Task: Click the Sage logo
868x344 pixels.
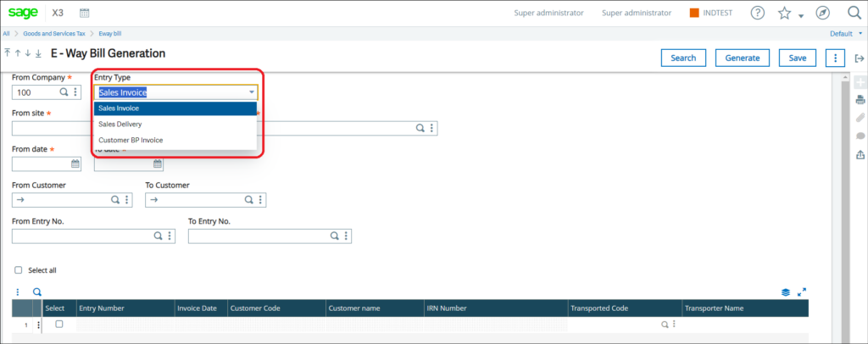Action: [x=23, y=12]
